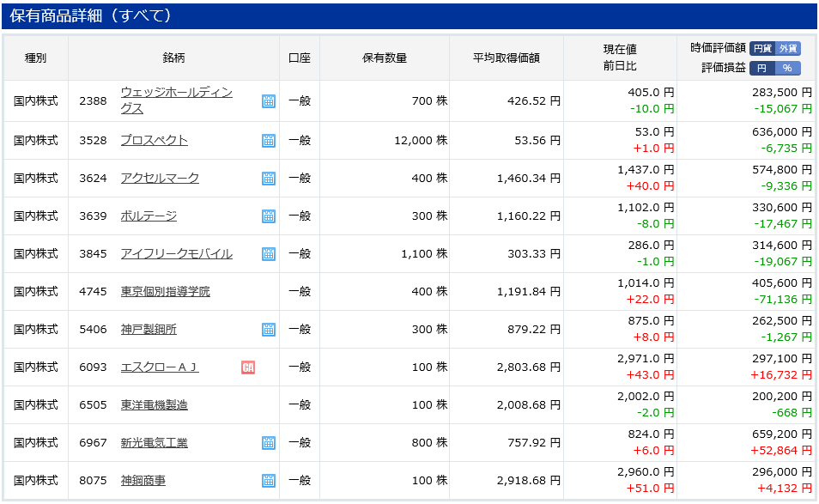The height and width of the screenshot is (504, 819).
Task: Click current price 405.0 円
Action: pyautogui.click(x=651, y=93)
